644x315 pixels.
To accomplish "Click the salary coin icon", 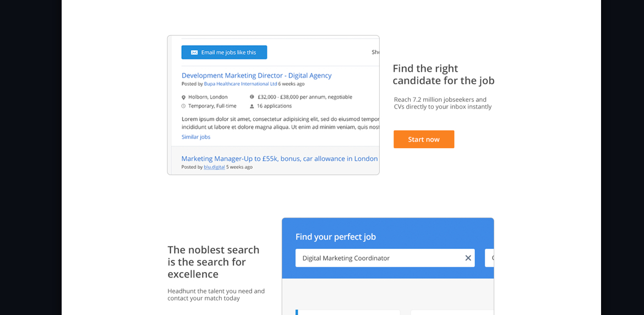I will [252, 97].
